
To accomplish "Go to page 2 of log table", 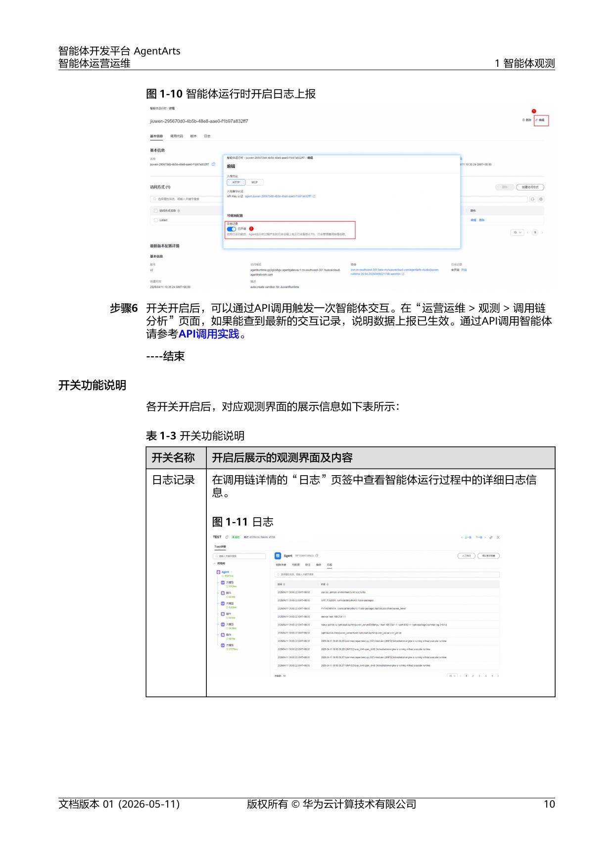I will 472,676.
